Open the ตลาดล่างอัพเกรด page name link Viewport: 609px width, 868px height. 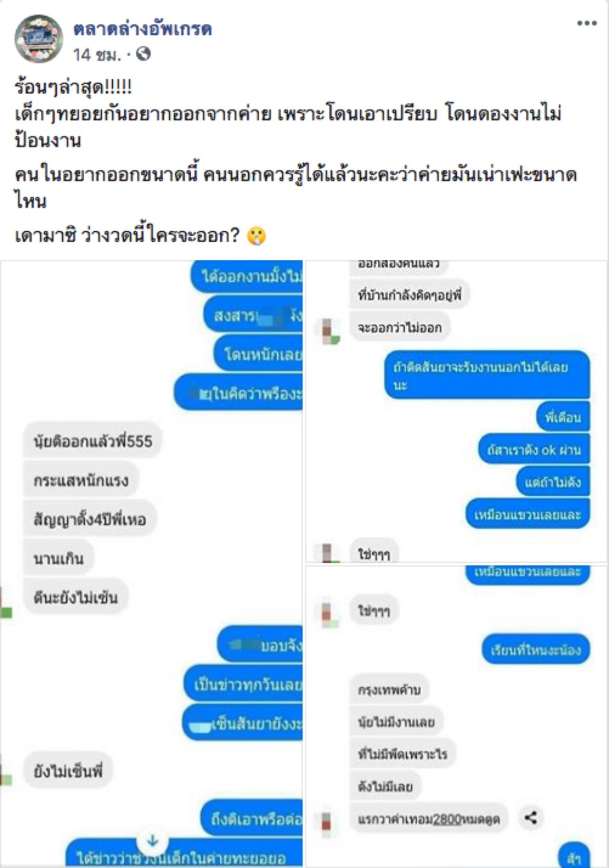(142, 29)
